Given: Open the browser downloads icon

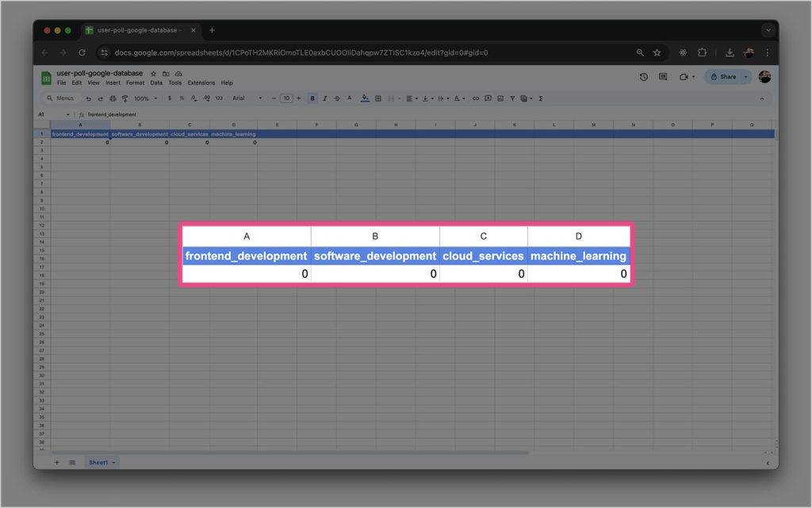Looking at the screenshot, I should [730, 52].
